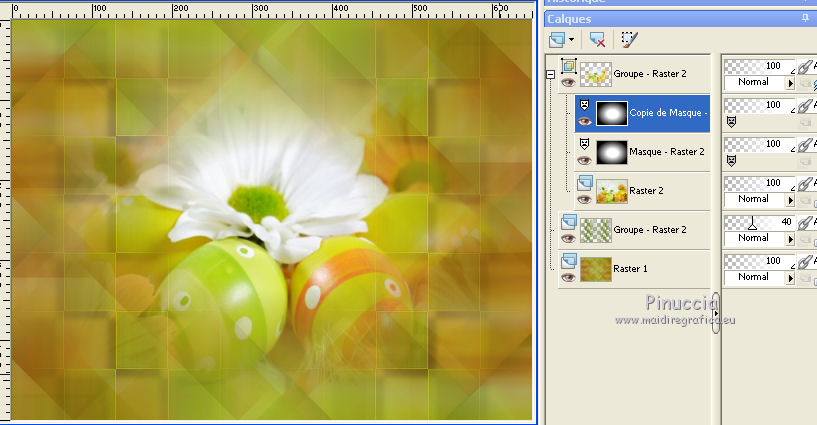Click the raster icon on lower Groupe - Raster 2
The image size is (817, 425).
(x=568, y=222)
